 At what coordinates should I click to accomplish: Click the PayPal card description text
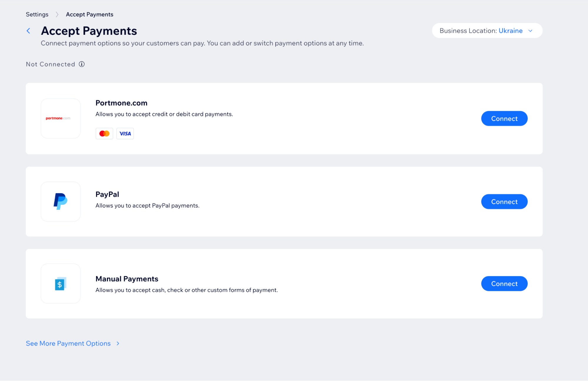click(147, 206)
